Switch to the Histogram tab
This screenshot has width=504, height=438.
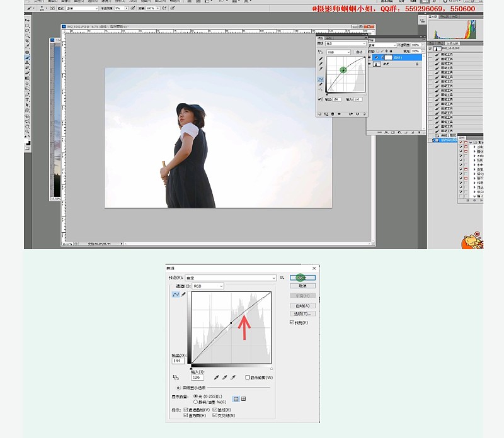point(433,16)
